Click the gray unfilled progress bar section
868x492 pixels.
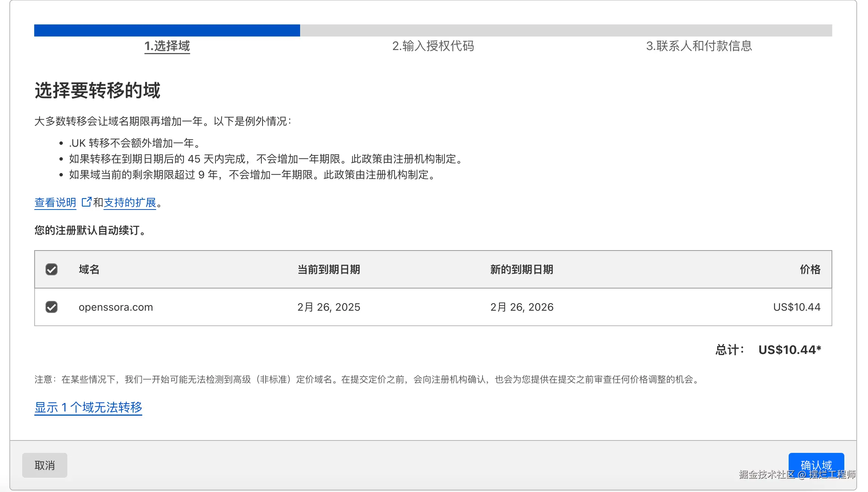coord(566,30)
